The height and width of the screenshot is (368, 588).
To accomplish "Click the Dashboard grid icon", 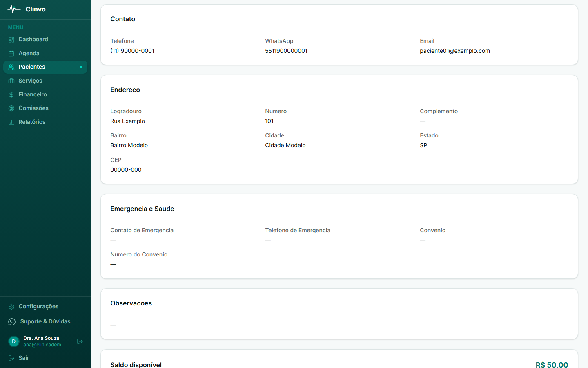I will click(11, 40).
